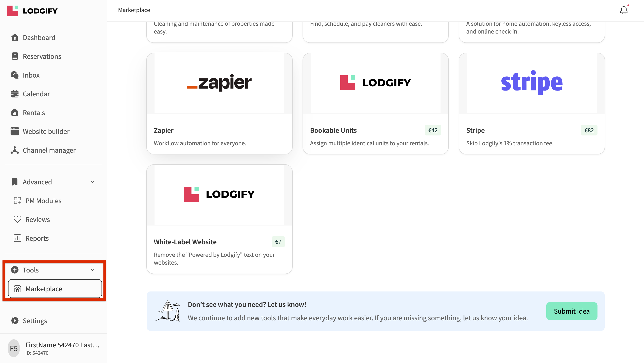Click the FirstName 542470 profile avatar
The width and height of the screenshot is (644, 363).
tap(13, 348)
